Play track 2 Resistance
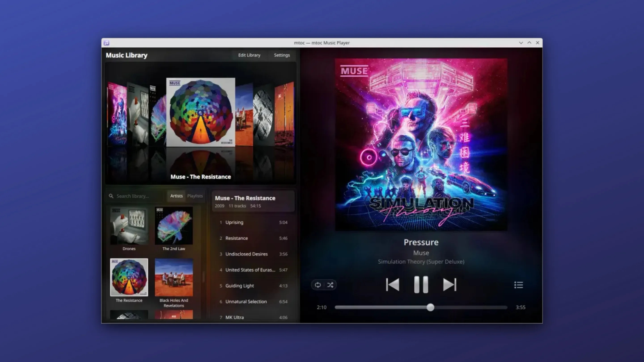 click(253, 238)
